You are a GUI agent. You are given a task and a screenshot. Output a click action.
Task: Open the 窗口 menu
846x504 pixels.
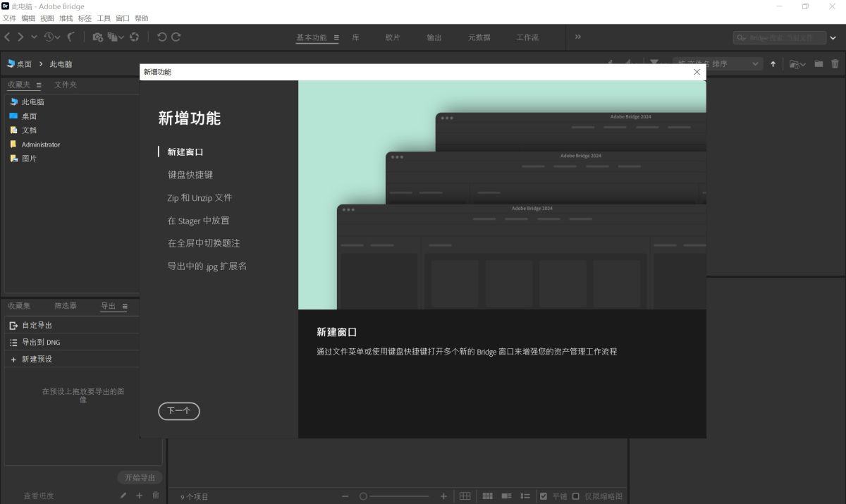point(123,18)
